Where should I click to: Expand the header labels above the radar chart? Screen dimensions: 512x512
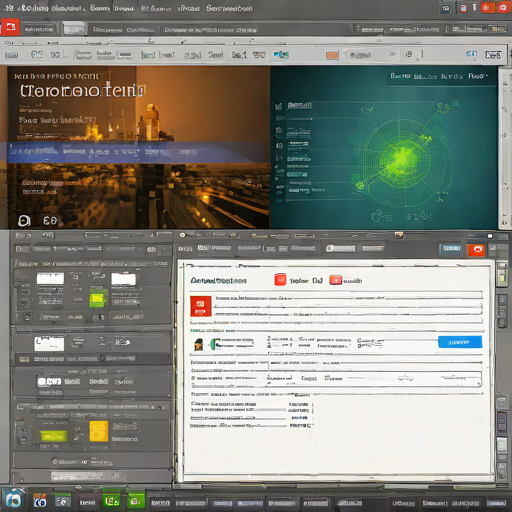pos(439,76)
